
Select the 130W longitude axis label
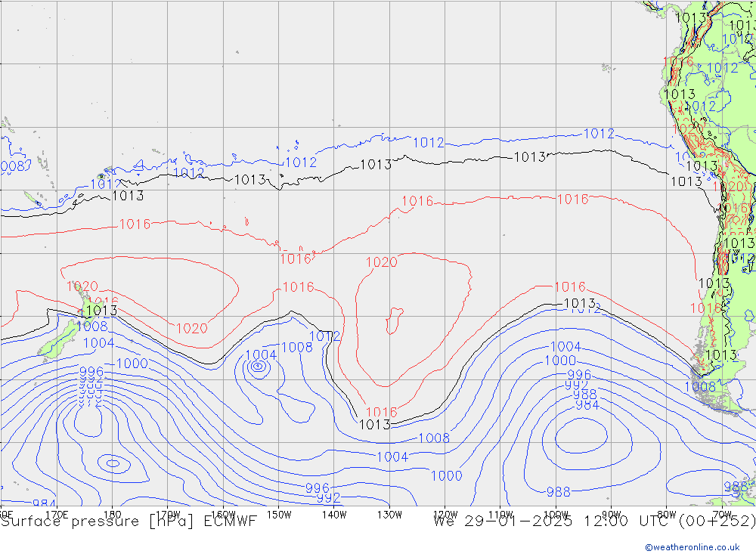pyautogui.click(x=389, y=514)
